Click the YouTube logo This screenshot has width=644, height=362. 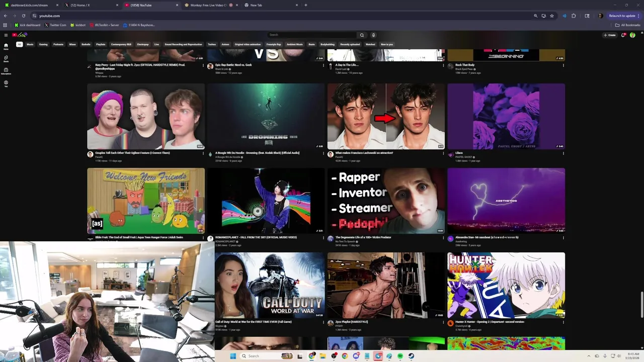pyautogui.click(x=20, y=35)
